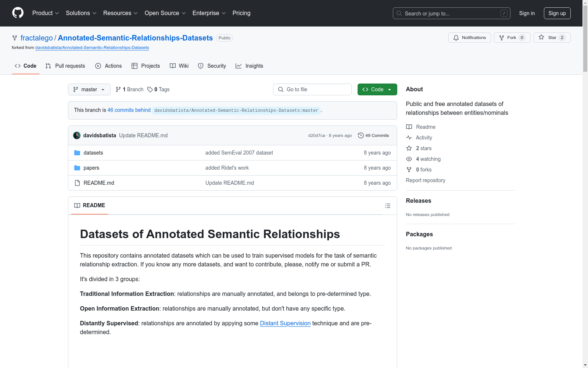The width and height of the screenshot is (588, 368).
Task: Click the papers folder icon
Action: (x=77, y=168)
